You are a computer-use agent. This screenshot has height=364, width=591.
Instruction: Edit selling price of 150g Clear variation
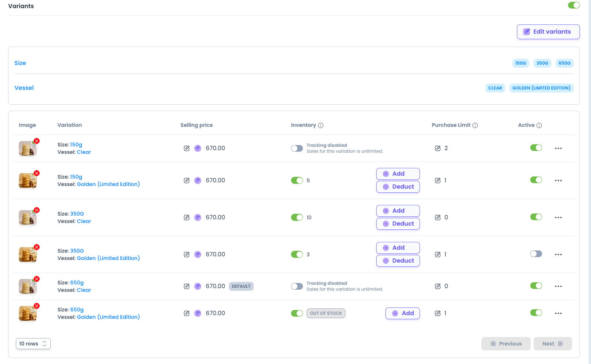(x=187, y=148)
